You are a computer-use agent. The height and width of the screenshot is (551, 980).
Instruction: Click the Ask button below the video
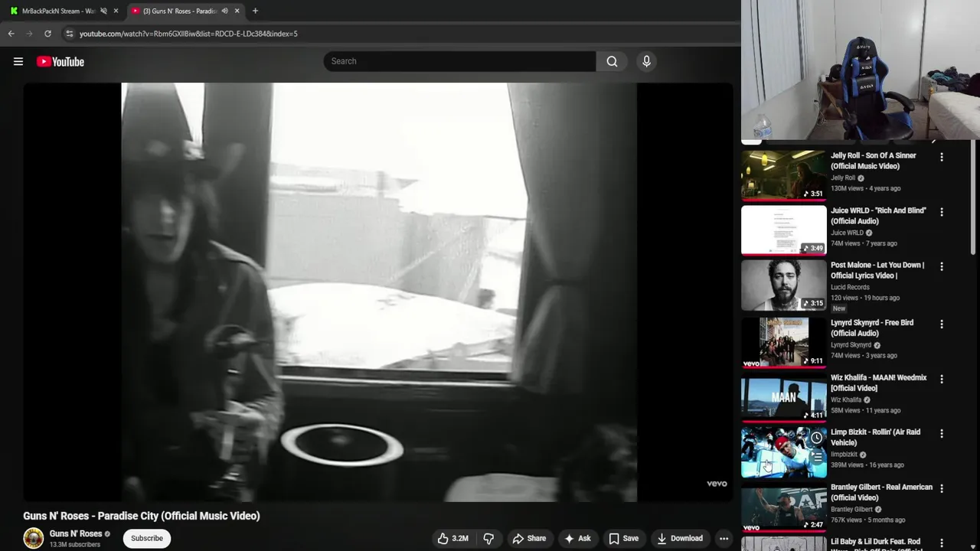pos(577,538)
